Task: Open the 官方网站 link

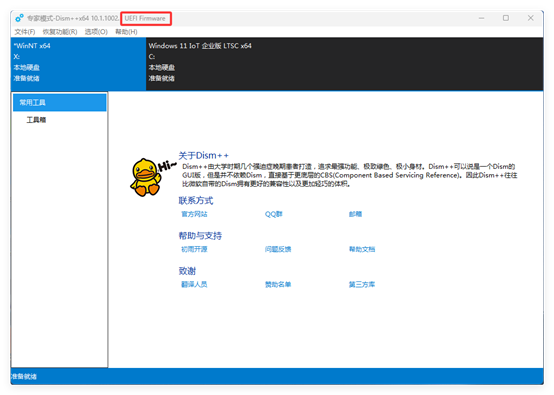Action: (194, 214)
